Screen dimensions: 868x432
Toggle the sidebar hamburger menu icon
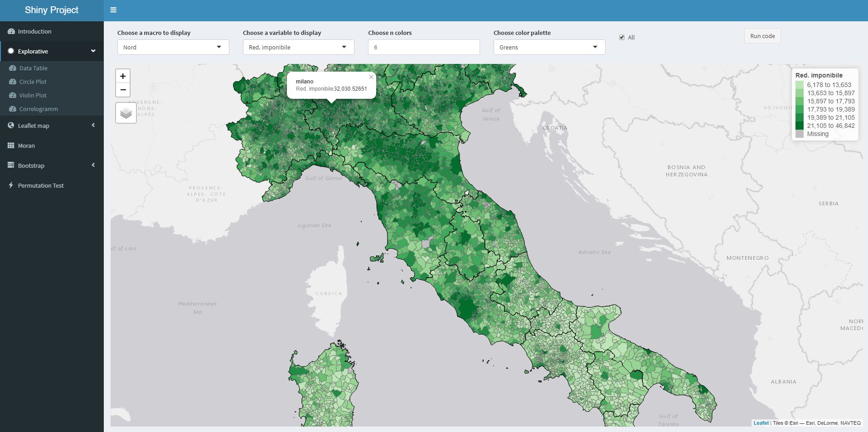pos(113,10)
